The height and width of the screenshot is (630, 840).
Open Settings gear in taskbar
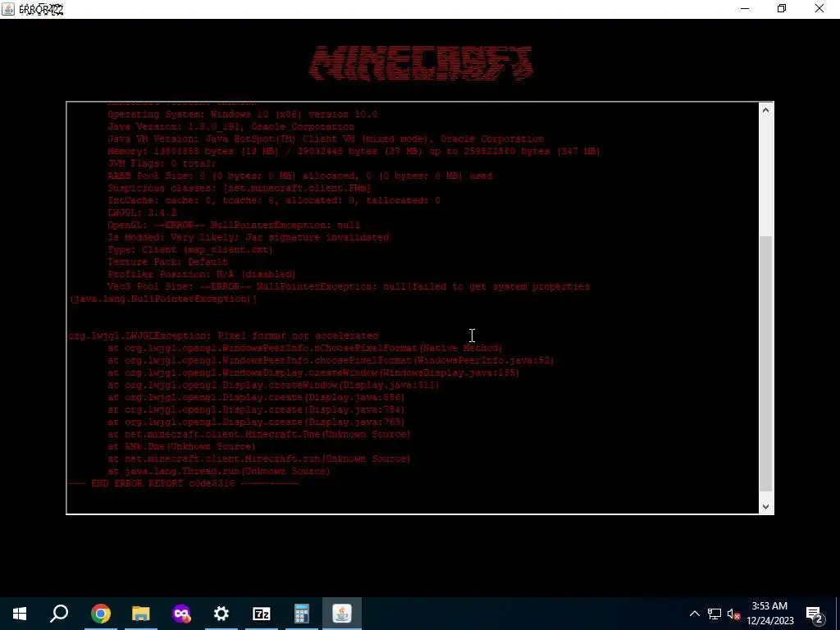click(x=221, y=614)
